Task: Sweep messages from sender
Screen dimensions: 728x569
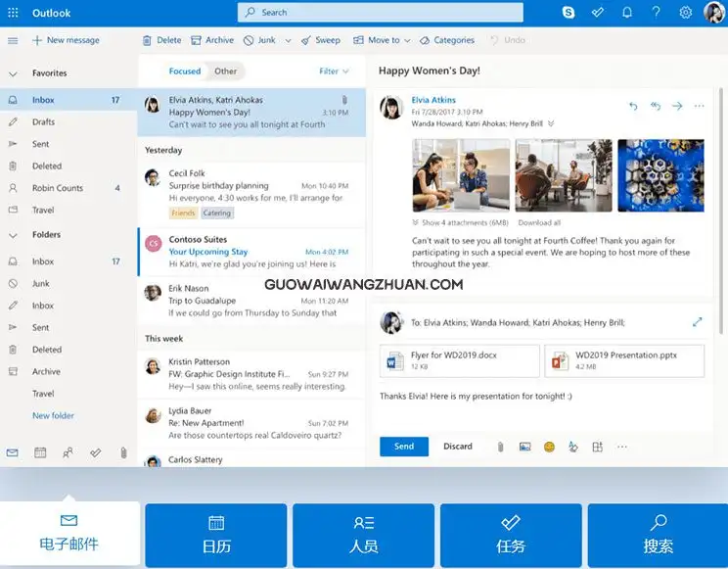Action: click(x=320, y=40)
